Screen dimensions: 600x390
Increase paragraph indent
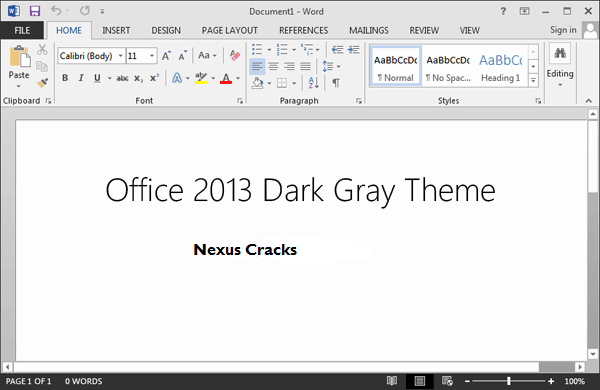pos(354,49)
